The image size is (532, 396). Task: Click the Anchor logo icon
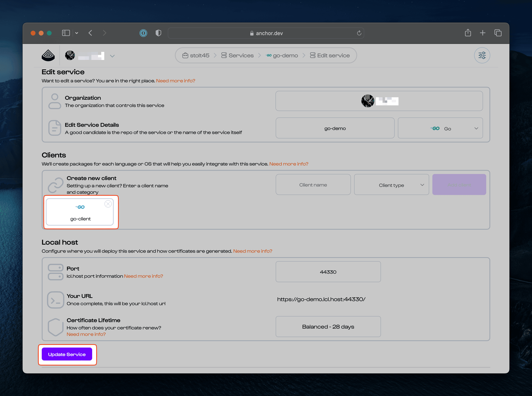(x=48, y=55)
